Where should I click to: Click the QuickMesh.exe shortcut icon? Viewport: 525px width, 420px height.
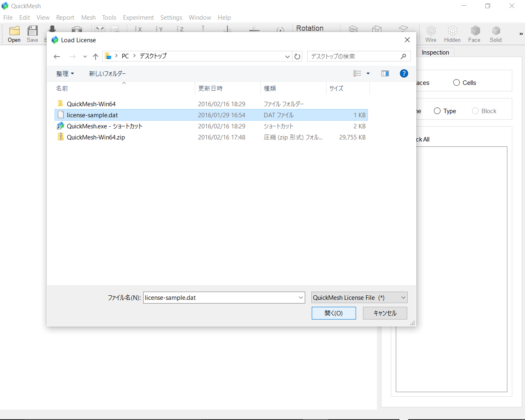[60, 126]
